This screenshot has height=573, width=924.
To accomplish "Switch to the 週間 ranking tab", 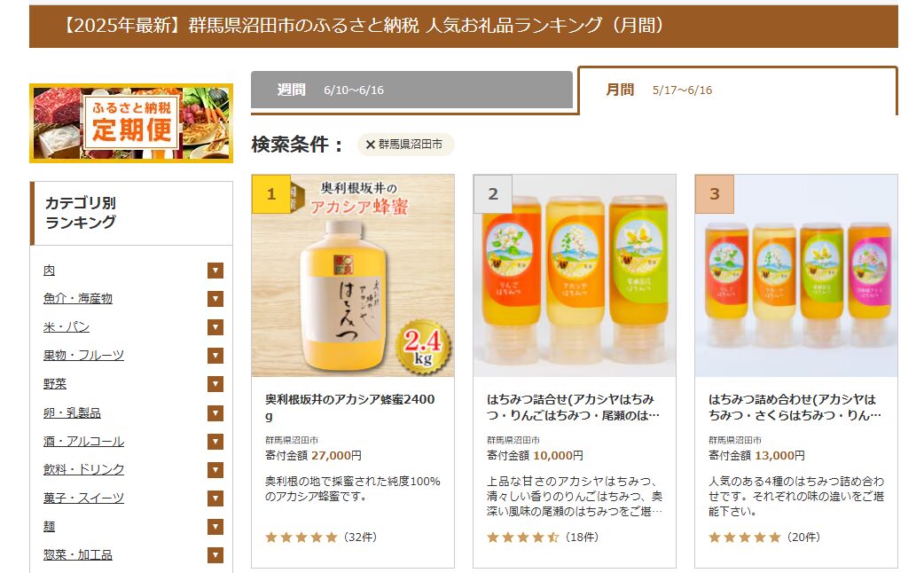I will [x=412, y=90].
